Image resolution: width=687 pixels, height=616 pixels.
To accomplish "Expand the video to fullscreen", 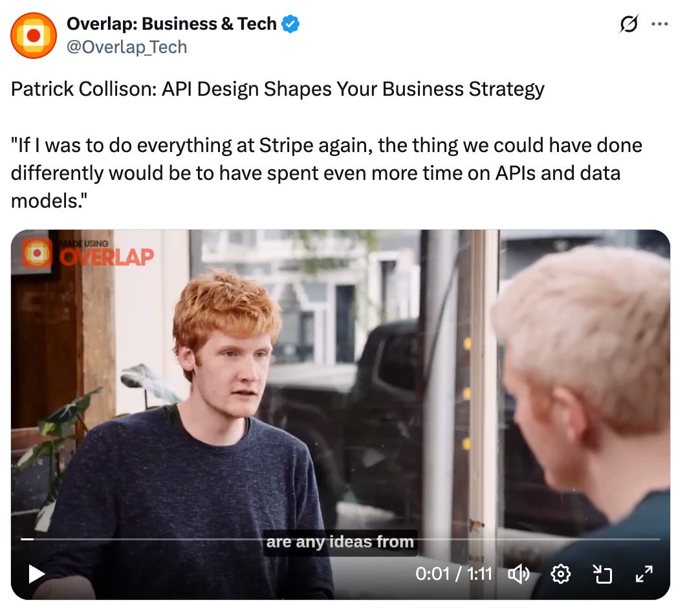I will tap(644, 574).
